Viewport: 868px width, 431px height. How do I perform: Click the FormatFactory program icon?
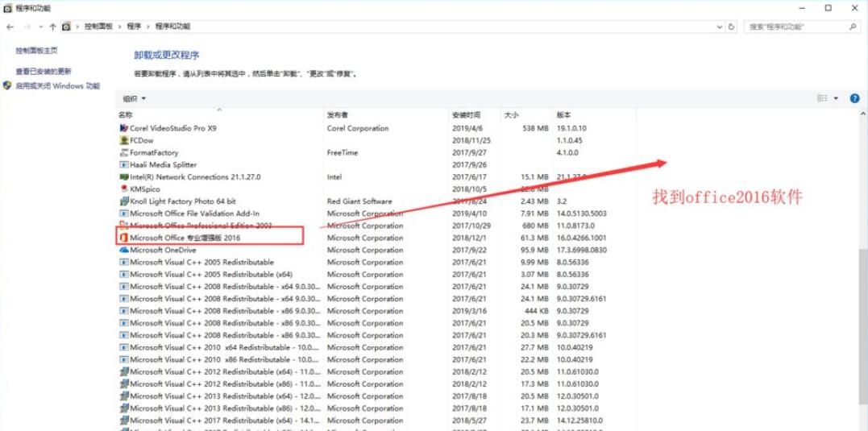pyautogui.click(x=124, y=152)
